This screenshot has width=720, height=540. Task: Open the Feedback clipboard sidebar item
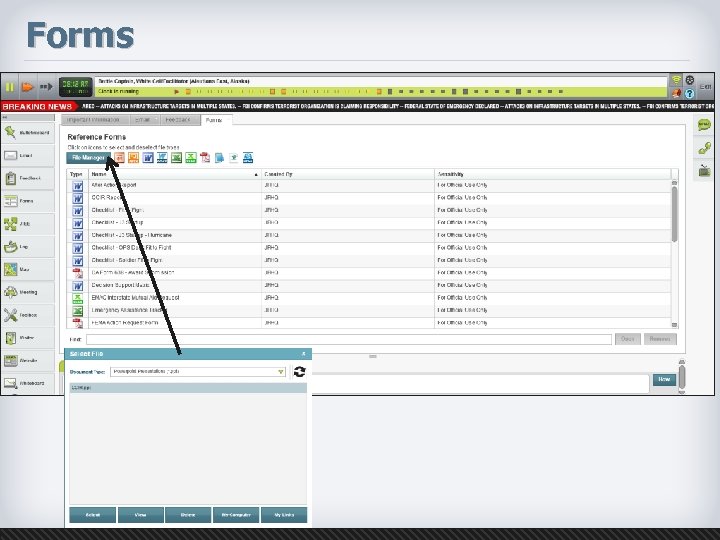[x=28, y=178]
